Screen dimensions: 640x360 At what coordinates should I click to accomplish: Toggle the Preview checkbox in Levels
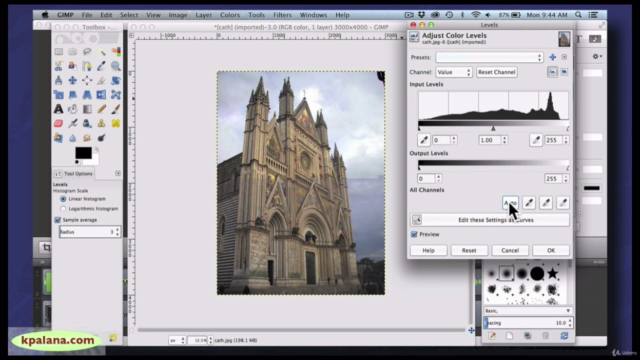coord(414,234)
